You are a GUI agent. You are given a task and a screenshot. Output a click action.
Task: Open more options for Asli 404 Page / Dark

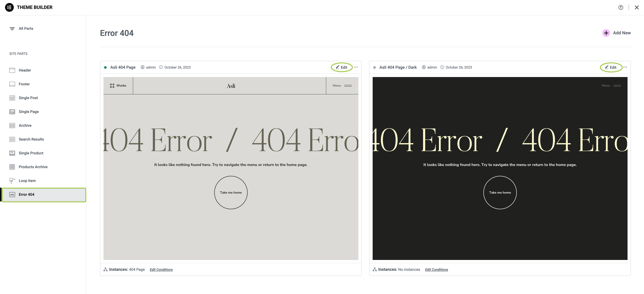pyautogui.click(x=625, y=67)
